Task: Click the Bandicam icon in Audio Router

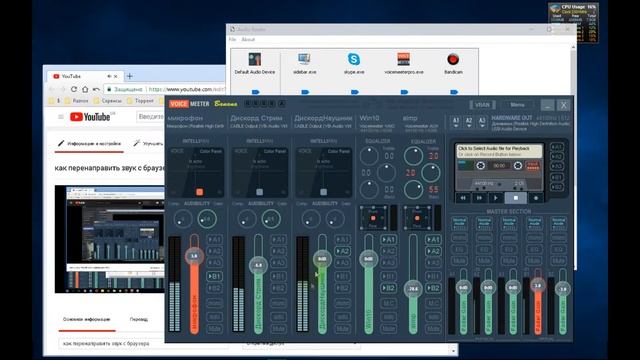Action: click(x=453, y=60)
